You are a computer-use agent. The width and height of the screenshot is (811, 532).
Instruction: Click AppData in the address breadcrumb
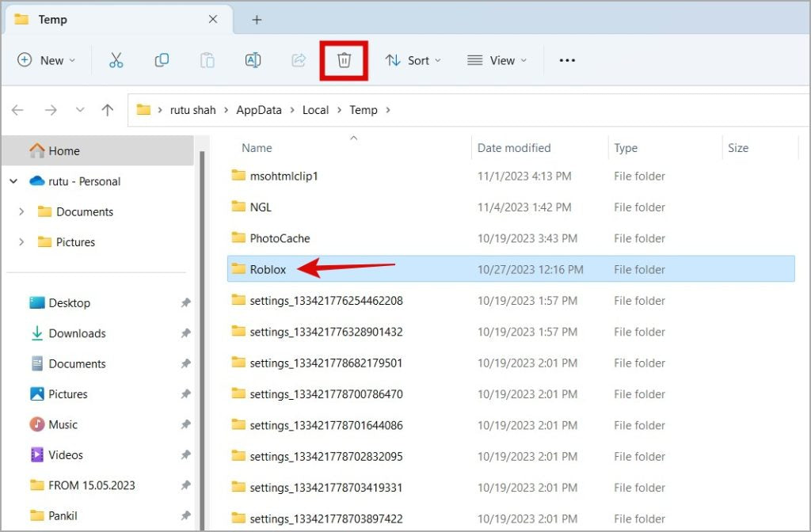[x=258, y=110]
